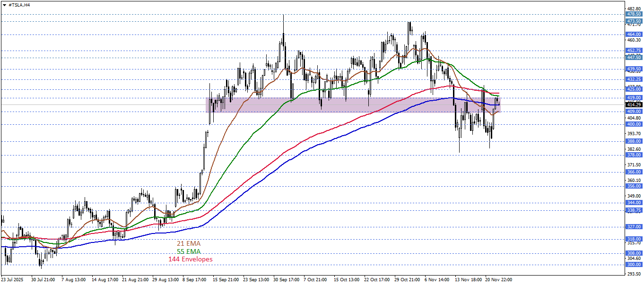Select the 400.00 price level tag

(x=633, y=124)
